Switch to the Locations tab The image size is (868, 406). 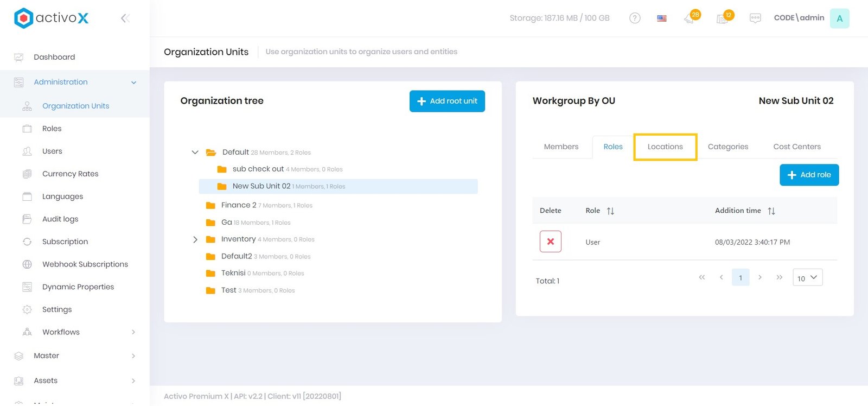665,147
